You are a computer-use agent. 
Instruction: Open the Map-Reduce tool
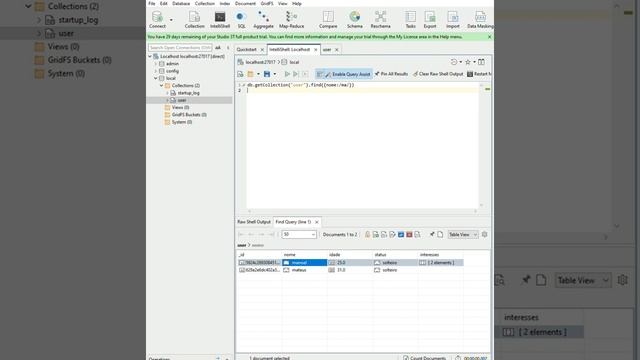291,20
